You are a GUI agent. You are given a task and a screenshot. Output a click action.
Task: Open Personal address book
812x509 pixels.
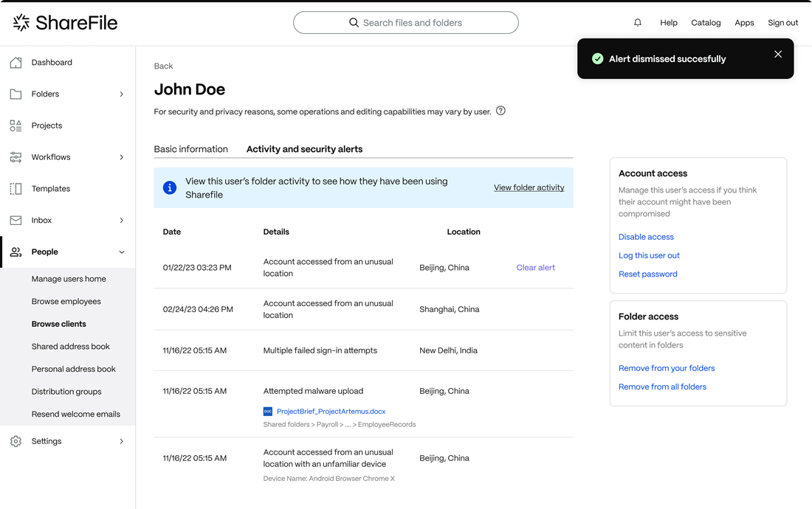pyautogui.click(x=73, y=370)
